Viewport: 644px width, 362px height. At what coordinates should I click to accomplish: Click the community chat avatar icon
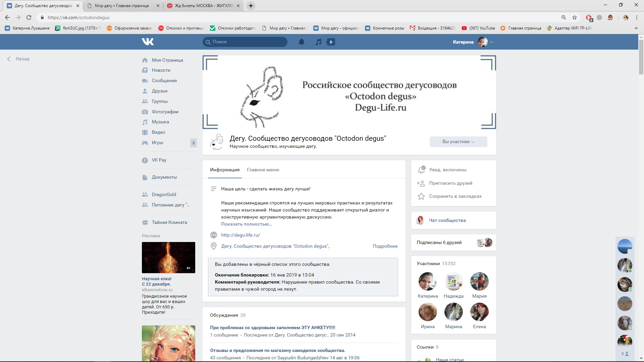pyautogui.click(x=420, y=220)
